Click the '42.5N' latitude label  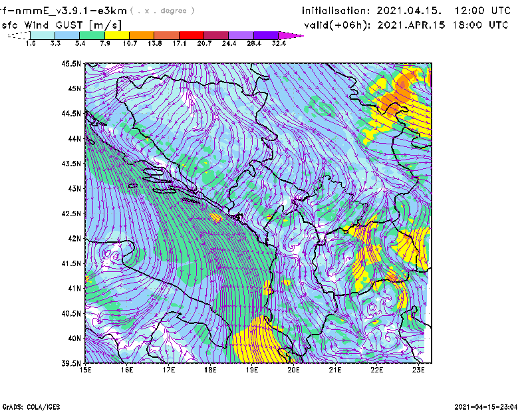[x=71, y=213]
